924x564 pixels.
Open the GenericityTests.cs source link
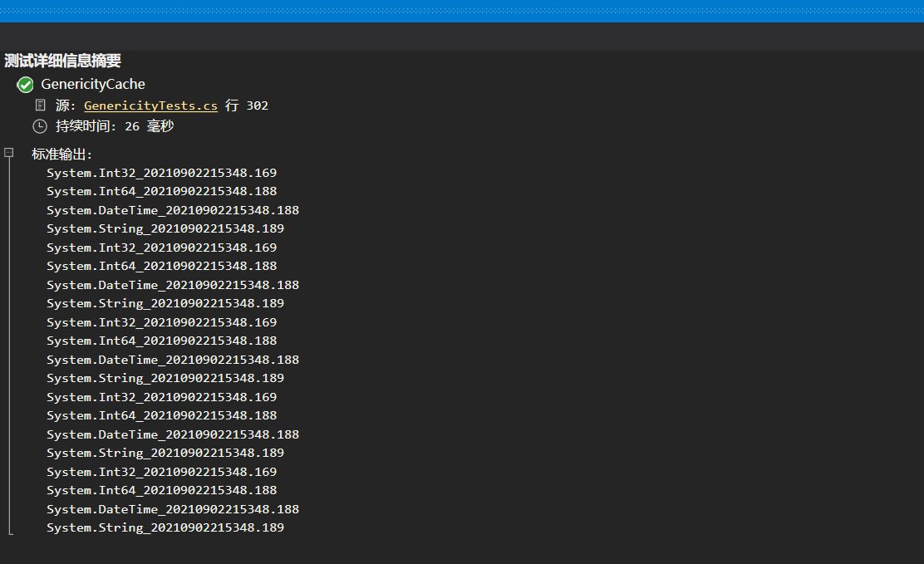(150, 105)
